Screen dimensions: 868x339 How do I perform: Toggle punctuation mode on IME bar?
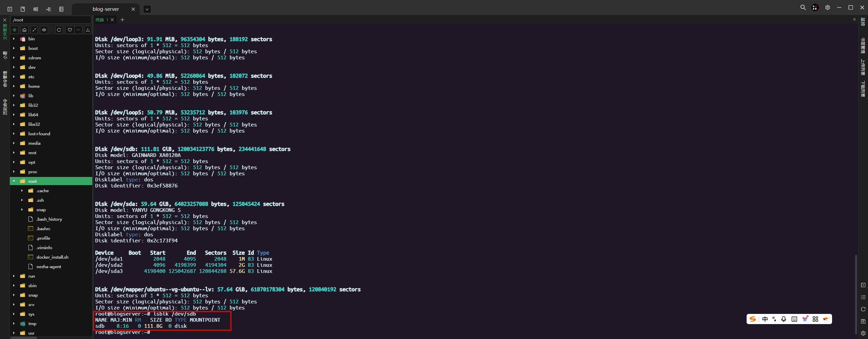(x=774, y=319)
